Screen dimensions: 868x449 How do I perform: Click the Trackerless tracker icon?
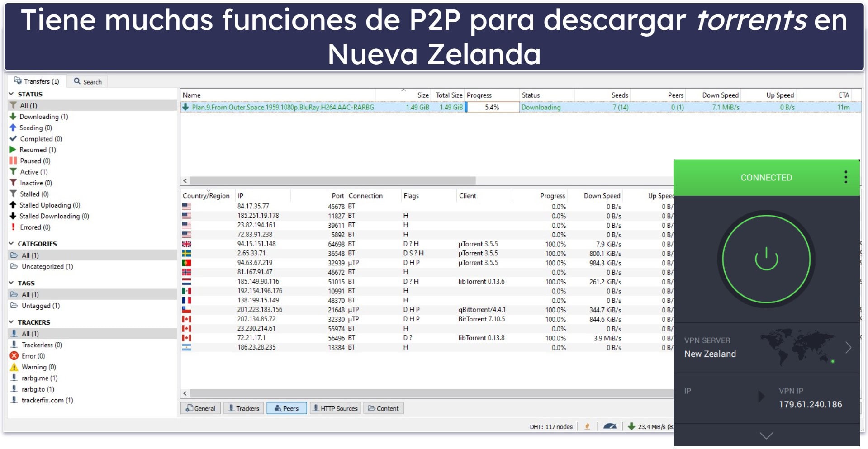14,345
